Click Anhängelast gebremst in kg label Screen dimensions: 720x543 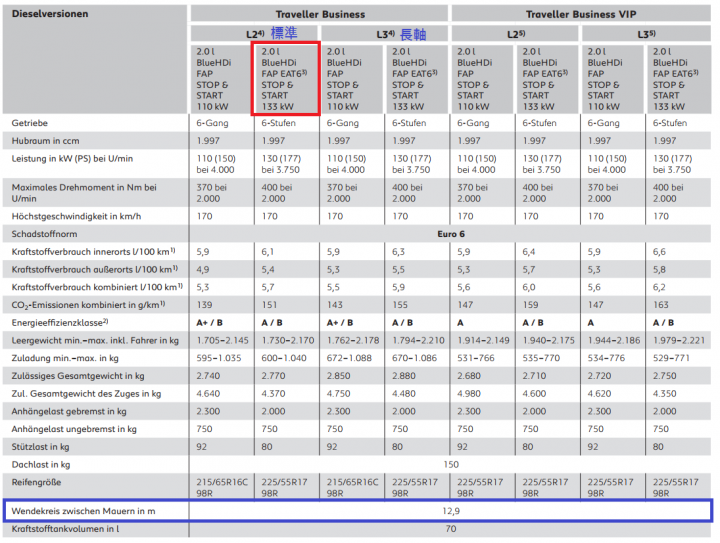[69, 412]
